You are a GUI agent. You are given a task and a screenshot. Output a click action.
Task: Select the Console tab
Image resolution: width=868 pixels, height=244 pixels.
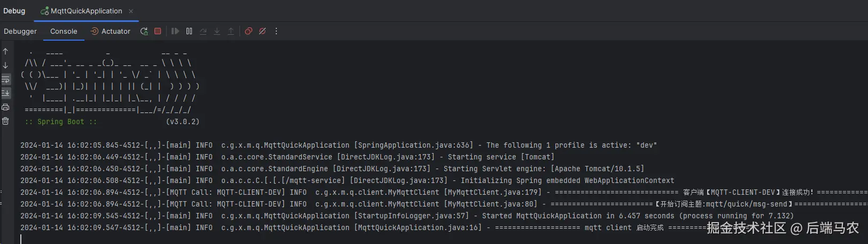tap(64, 32)
